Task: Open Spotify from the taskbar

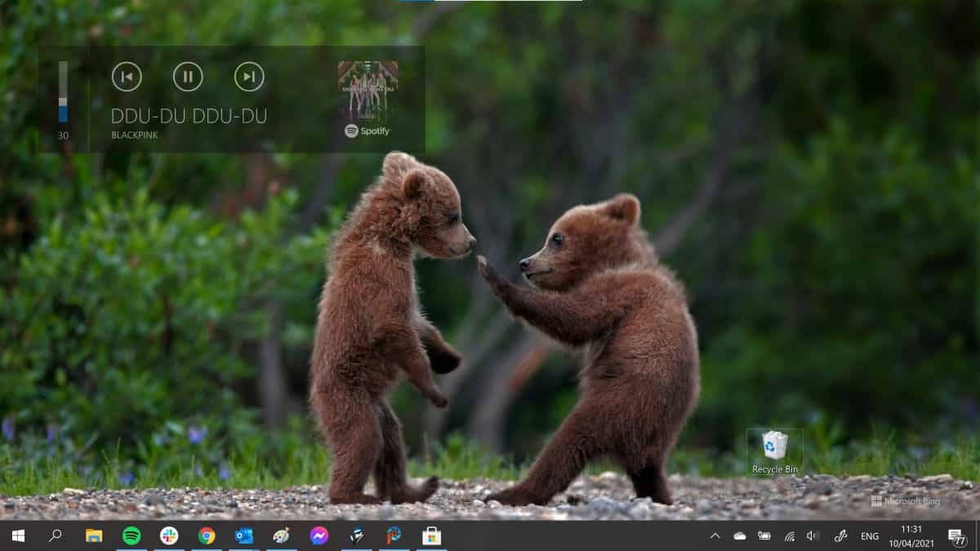Action: pyautogui.click(x=131, y=535)
